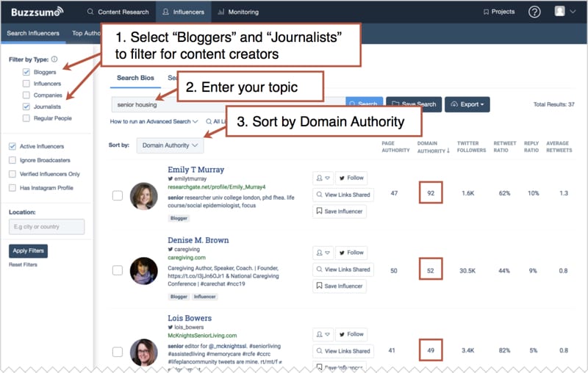Viewport: 588px width, 373px height.
Task: Check the Regular People filter
Action: click(26, 118)
